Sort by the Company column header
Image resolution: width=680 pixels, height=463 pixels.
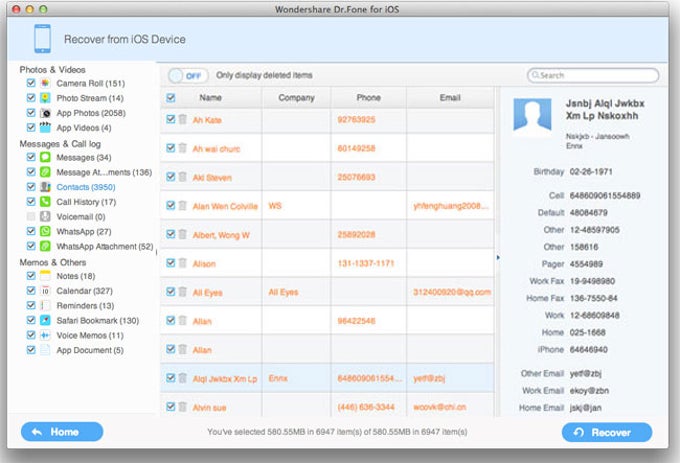point(296,98)
